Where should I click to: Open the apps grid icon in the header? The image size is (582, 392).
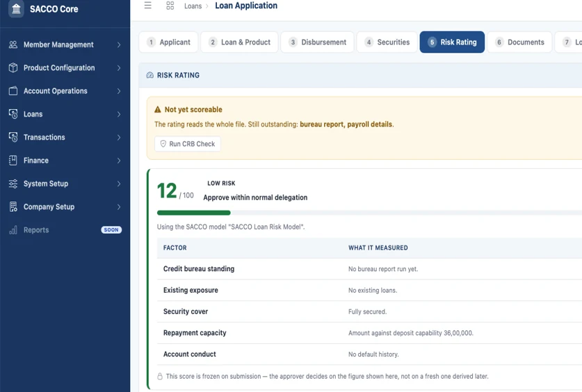[x=170, y=6]
